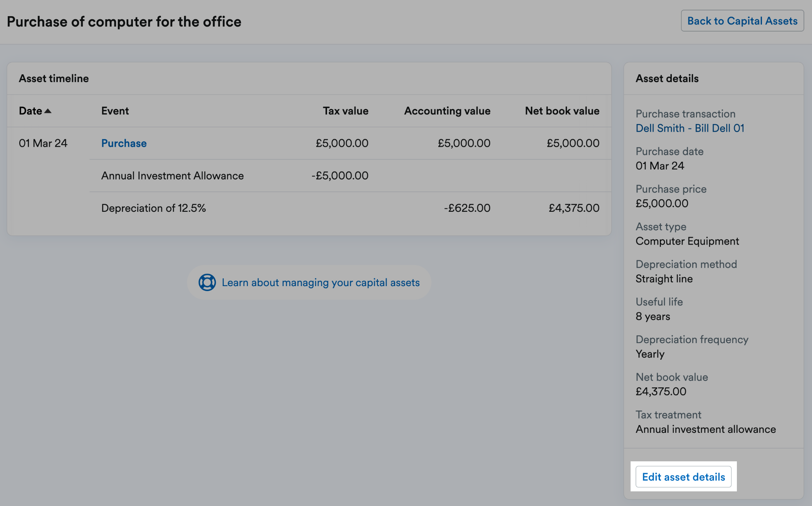Click the Net book value column header
Image resolution: width=812 pixels, height=506 pixels.
tap(562, 111)
